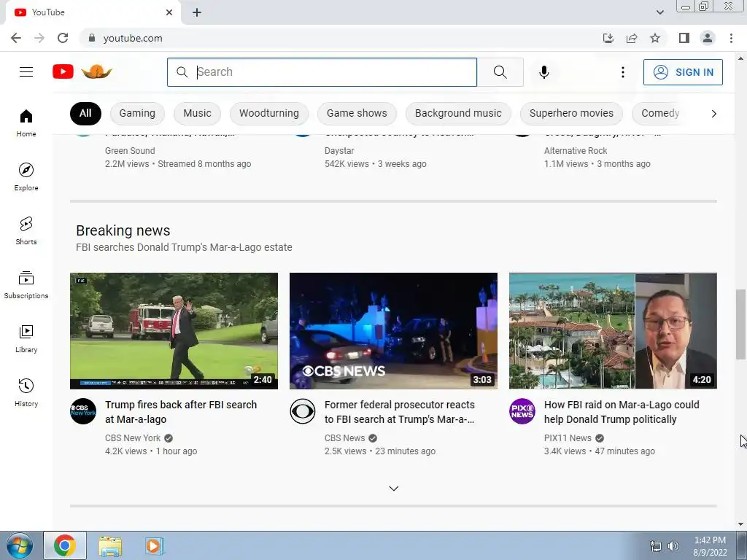Click browser forward arrow
This screenshot has height=560, width=747.
pos(39,38)
